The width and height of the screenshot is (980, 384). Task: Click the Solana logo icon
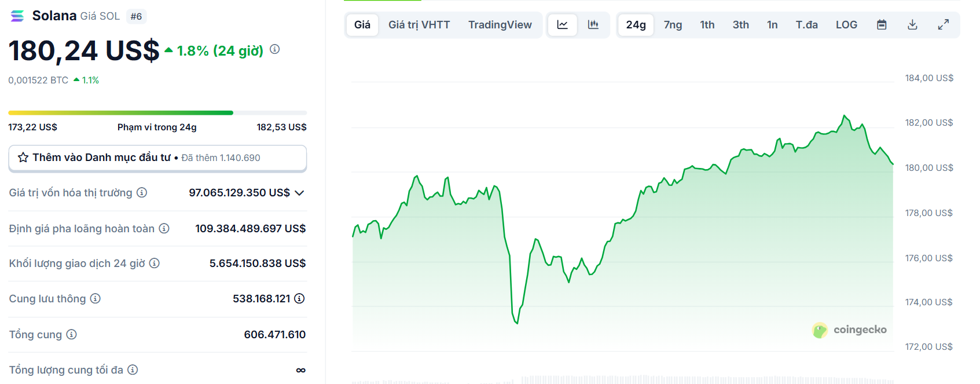[x=17, y=16]
